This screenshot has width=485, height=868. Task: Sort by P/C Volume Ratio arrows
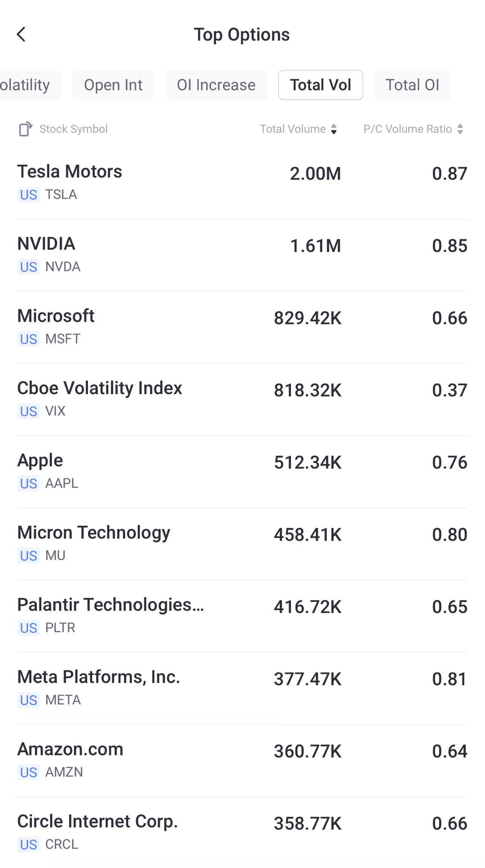point(460,129)
